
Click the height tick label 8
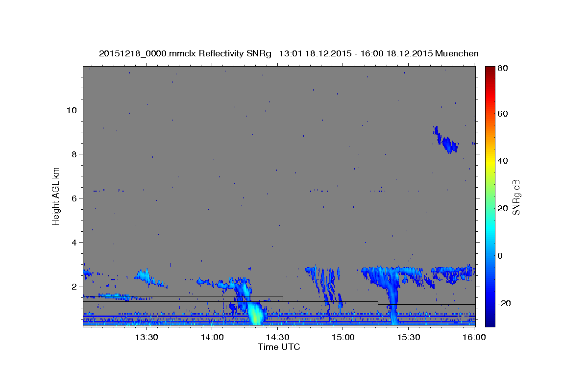coord(74,154)
